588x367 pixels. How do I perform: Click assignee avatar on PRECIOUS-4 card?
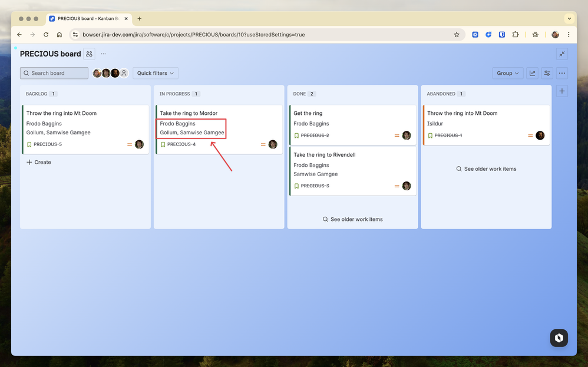pyautogui.click(x=273, y=144)
